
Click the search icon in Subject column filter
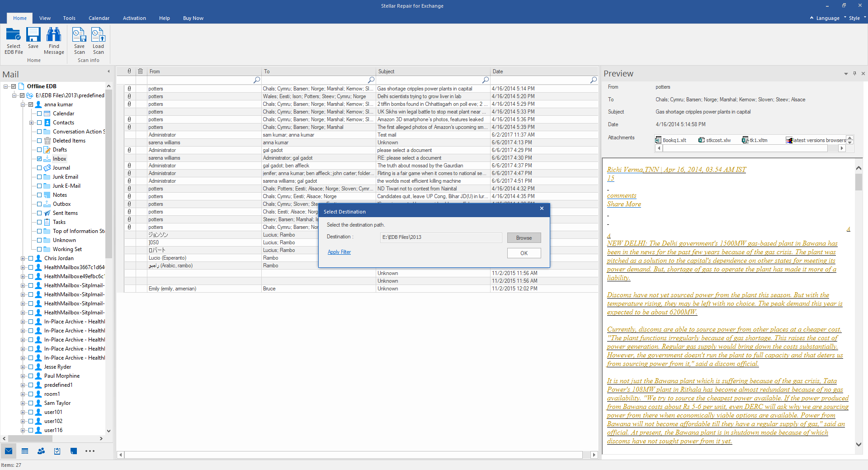486,80
